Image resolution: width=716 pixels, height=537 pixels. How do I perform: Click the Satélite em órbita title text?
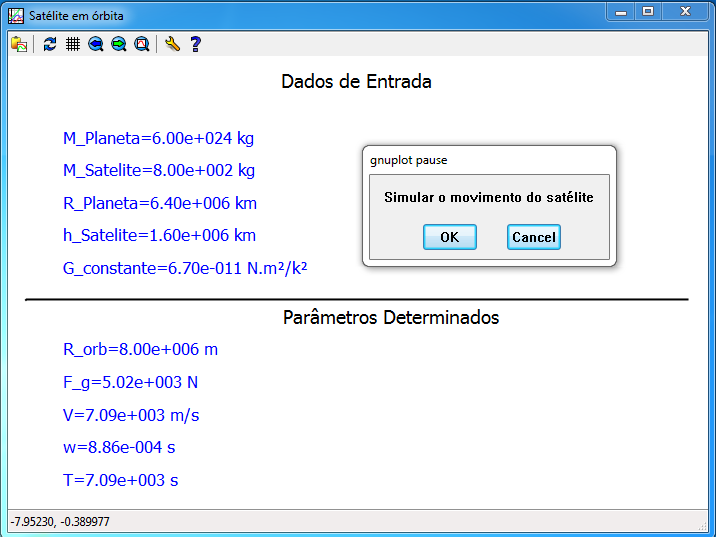[x=76, y=16]
